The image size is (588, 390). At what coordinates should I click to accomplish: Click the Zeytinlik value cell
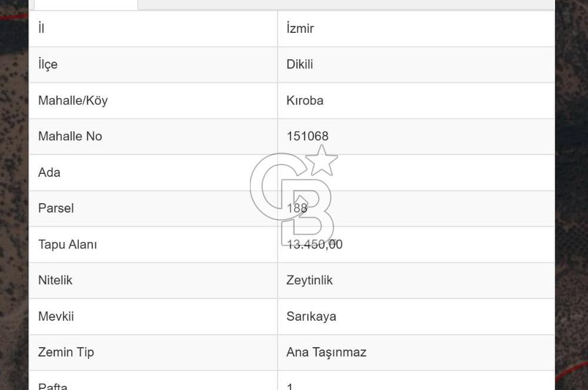[x=310, y=280]
